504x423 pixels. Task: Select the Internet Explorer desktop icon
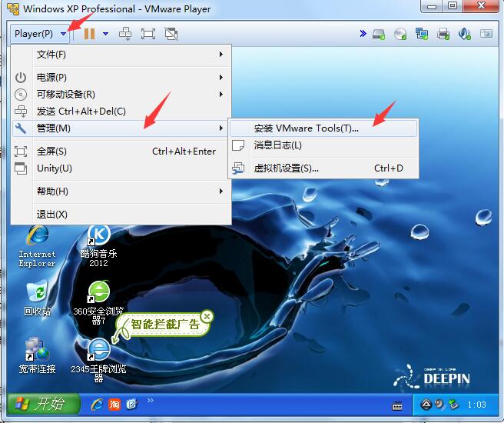click(x=37, y=247)
